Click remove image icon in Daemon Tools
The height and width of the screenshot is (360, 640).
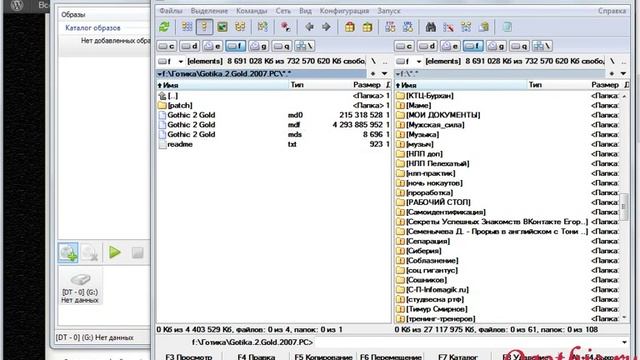coord(89,253)
